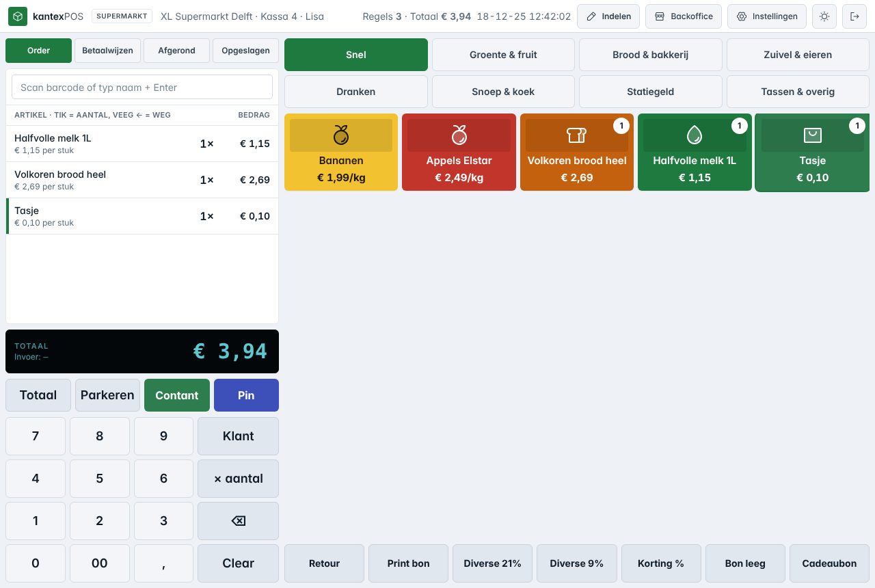Show the Snoep & koek category
The height and width of the screenshot is (588, 875).
(x=503, y=92)
